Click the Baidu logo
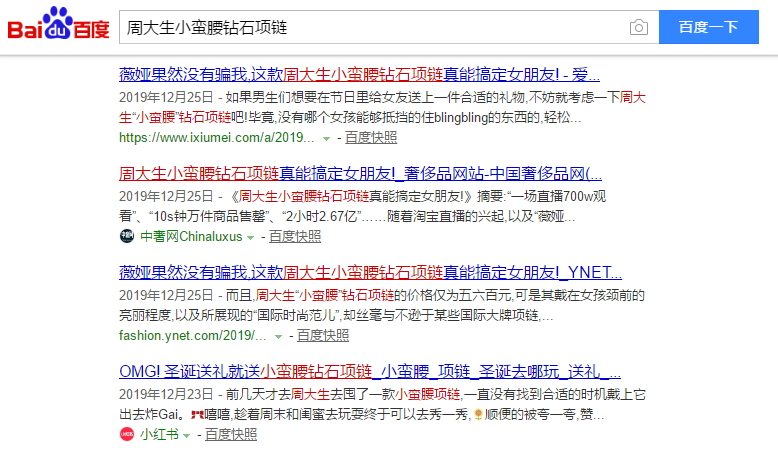 pyautogui.click(x=58, y=24)
